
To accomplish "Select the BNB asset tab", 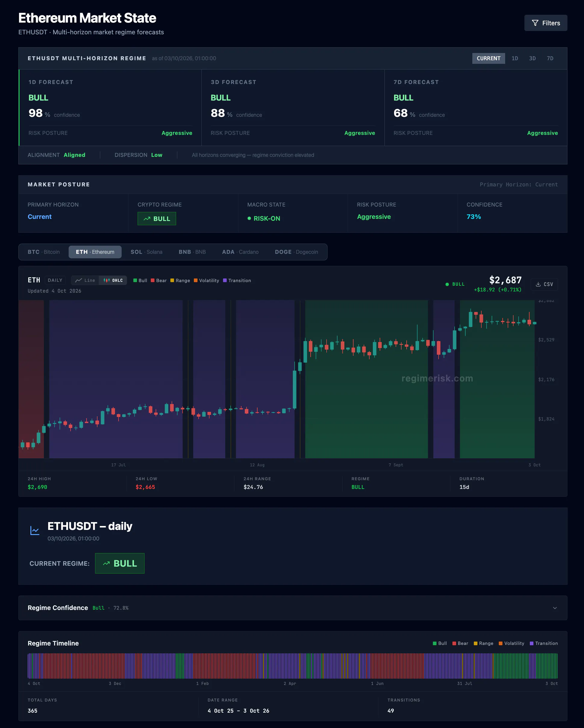I will [x=192, y=252].
